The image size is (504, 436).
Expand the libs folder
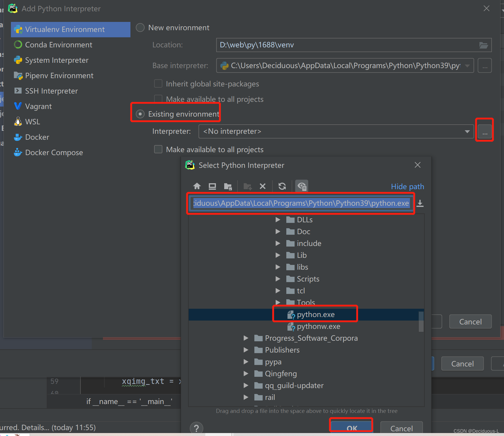pos(278,267)
